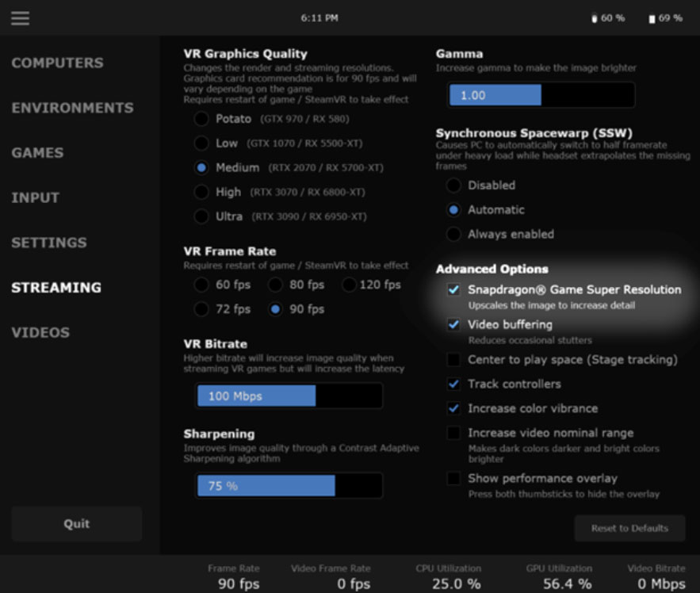Adjust the VR Bitrate 100 Mbps slider

click(289, 396)
